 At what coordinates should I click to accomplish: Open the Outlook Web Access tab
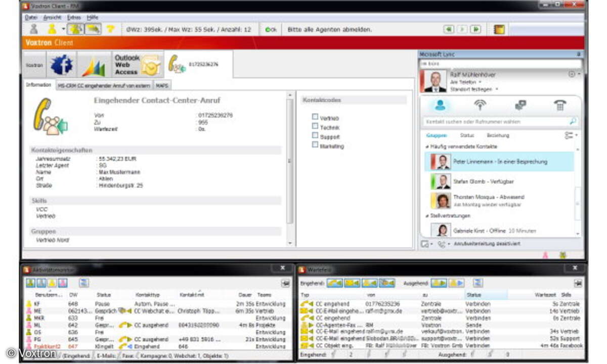[137, 65]
